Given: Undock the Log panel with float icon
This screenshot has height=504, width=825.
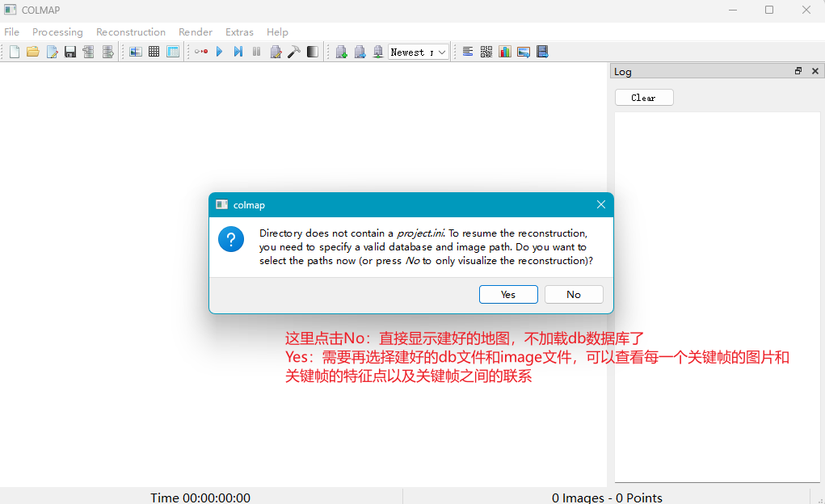Looking at the screenshot, I should (798, 71).
